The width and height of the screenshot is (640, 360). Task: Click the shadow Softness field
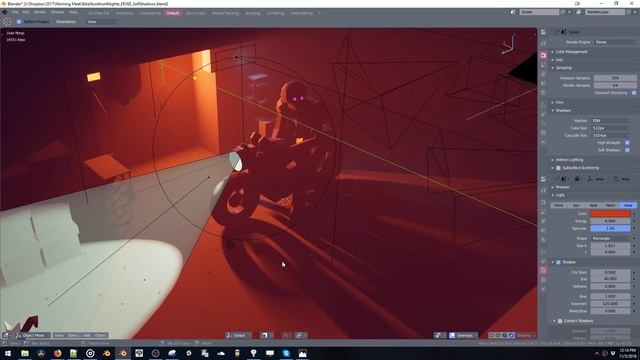tap(611, 287)
